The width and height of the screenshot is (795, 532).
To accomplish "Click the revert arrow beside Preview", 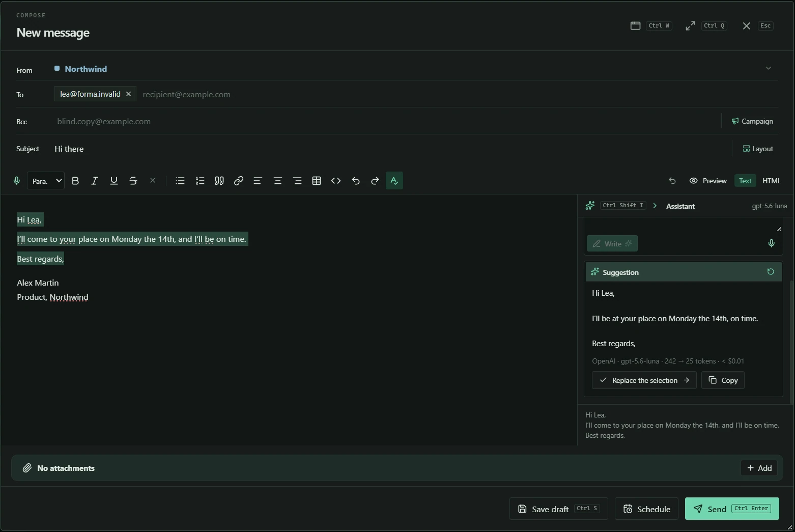I will coord(672,181).
